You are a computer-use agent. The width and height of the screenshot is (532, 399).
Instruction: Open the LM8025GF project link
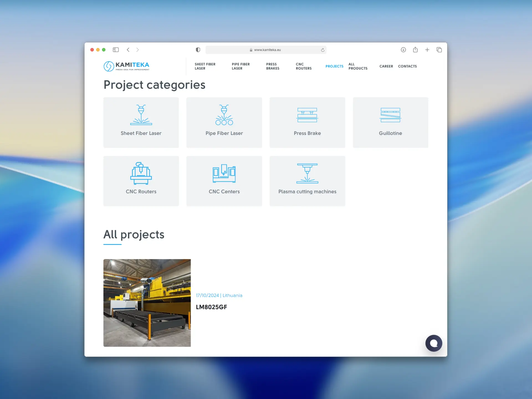(x=211, y=307)
